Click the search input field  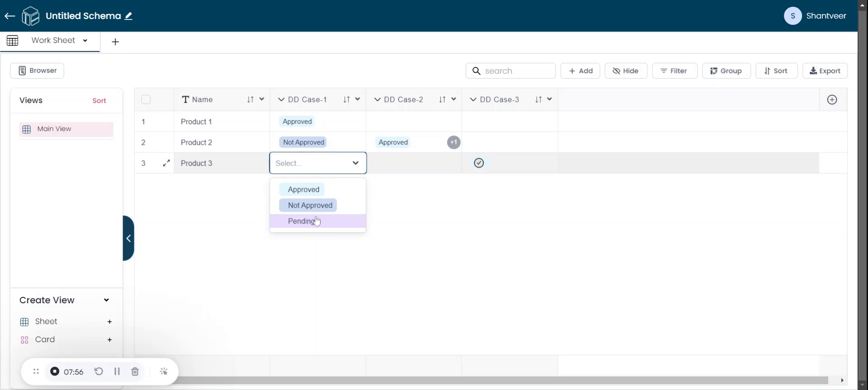(515, 71)
